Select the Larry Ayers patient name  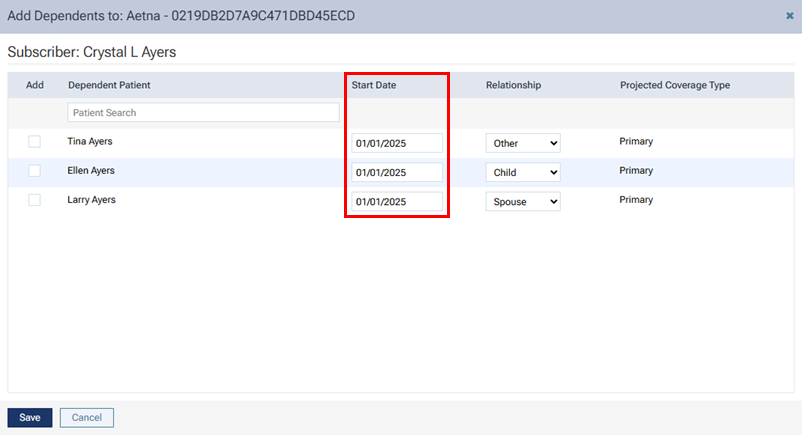pyautogui.click(x=92, y=200)
